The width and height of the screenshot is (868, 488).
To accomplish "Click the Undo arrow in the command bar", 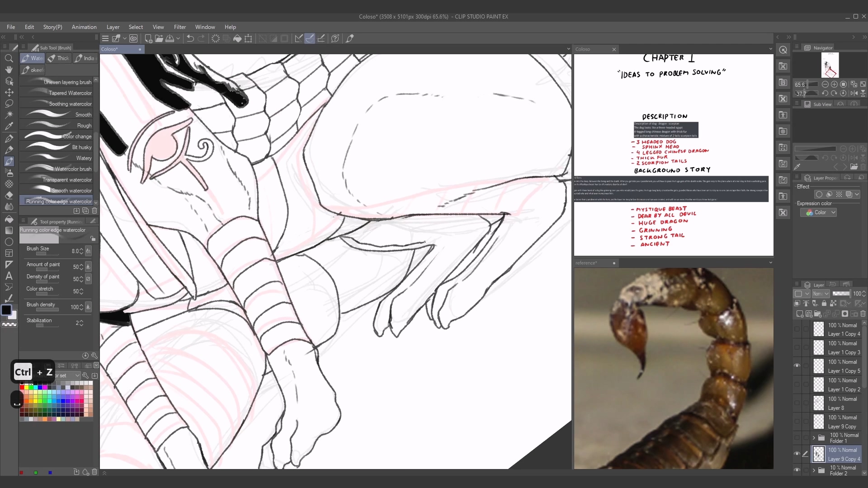I will pos(190,38).
